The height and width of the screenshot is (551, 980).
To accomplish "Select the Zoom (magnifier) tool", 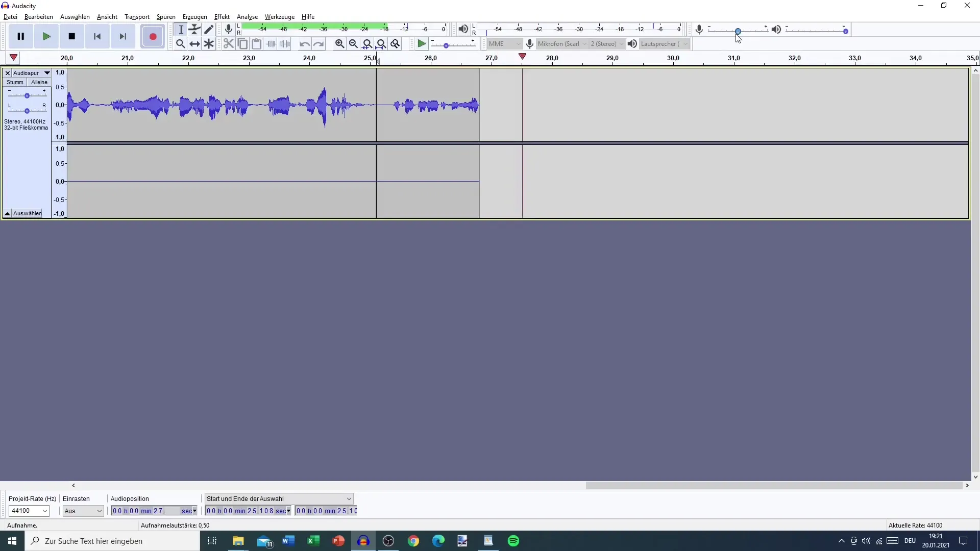I will pyautogui.click(x=181, y=44).
